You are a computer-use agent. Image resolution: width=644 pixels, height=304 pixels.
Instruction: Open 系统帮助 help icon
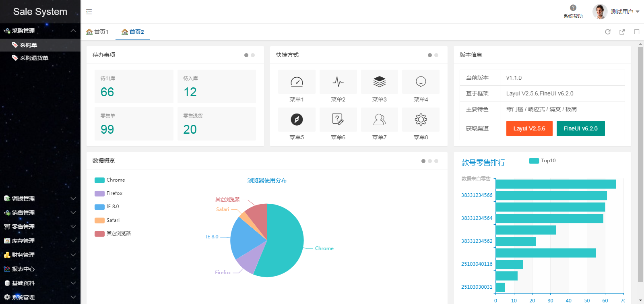click(573, 8)
